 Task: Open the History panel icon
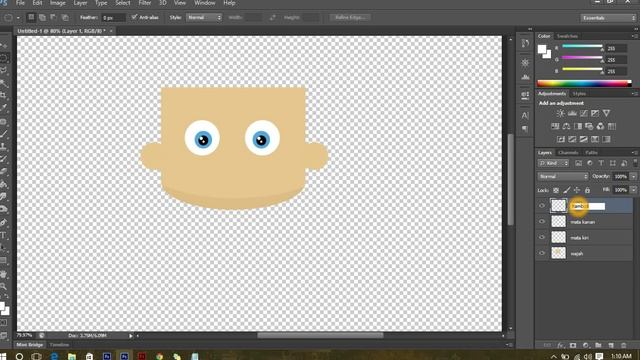525,43
